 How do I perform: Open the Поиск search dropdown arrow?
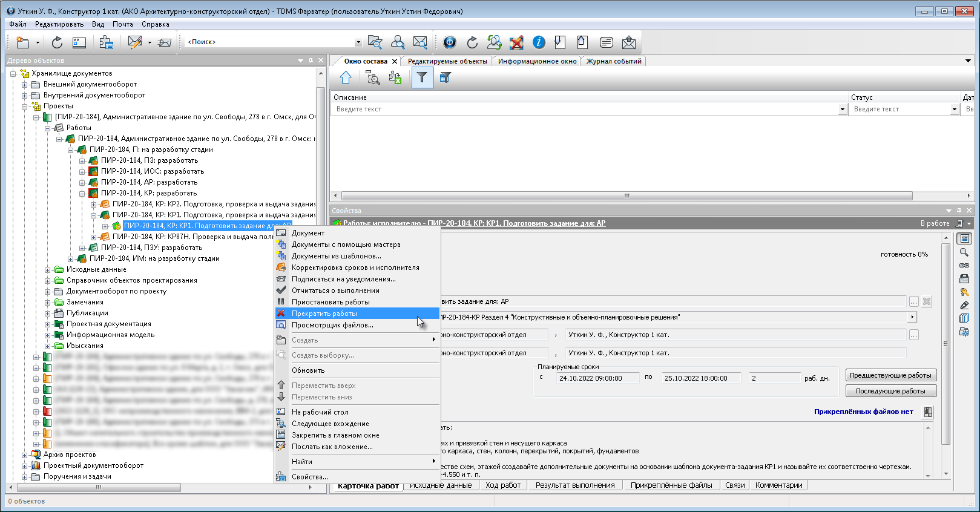(x=358, y=42)
